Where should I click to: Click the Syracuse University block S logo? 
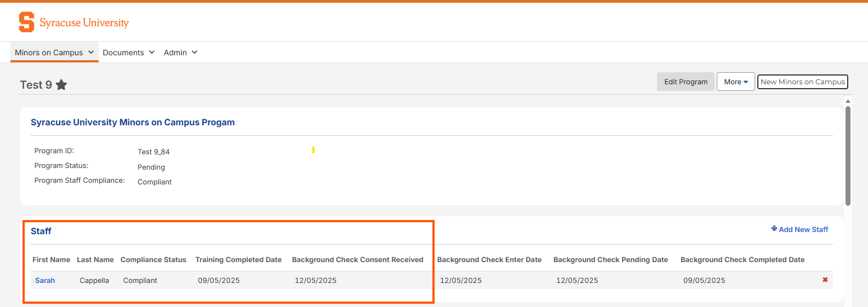click(26, 22)
